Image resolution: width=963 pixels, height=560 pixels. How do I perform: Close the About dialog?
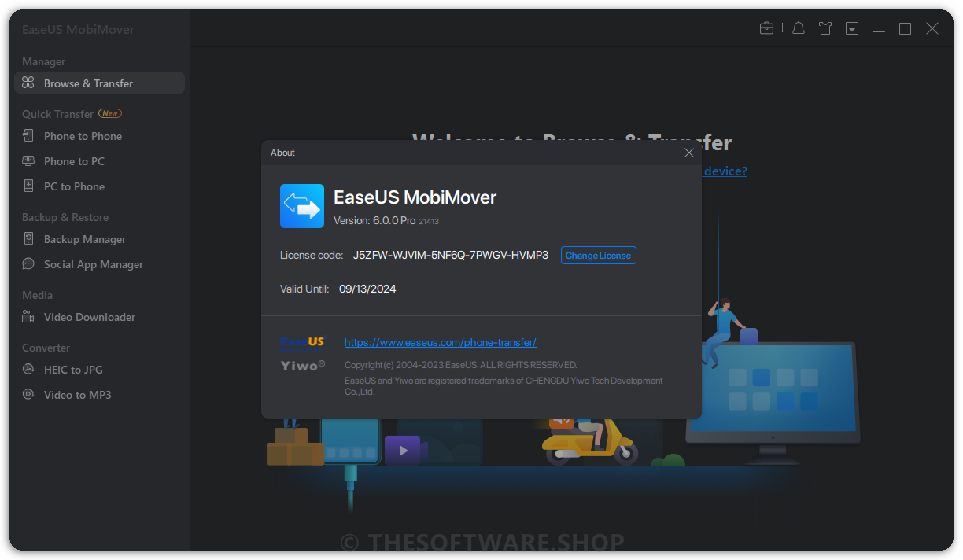tap(689, 153)
